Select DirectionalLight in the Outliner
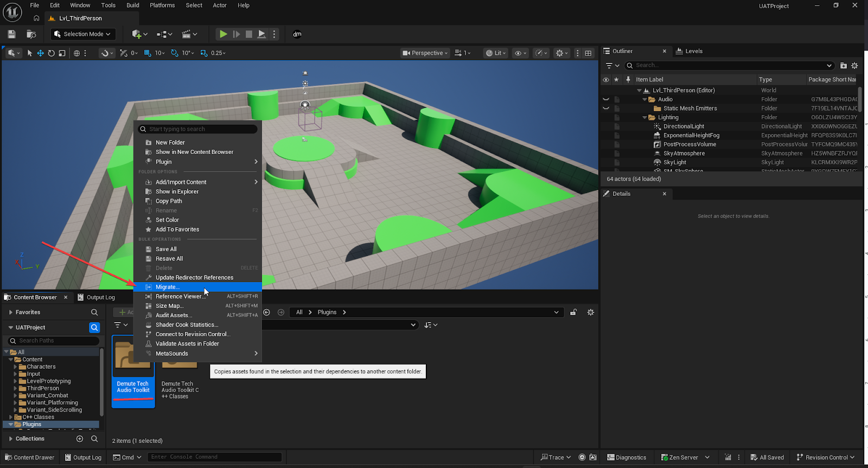Screen dimensions: 868x468 [684, 126]
